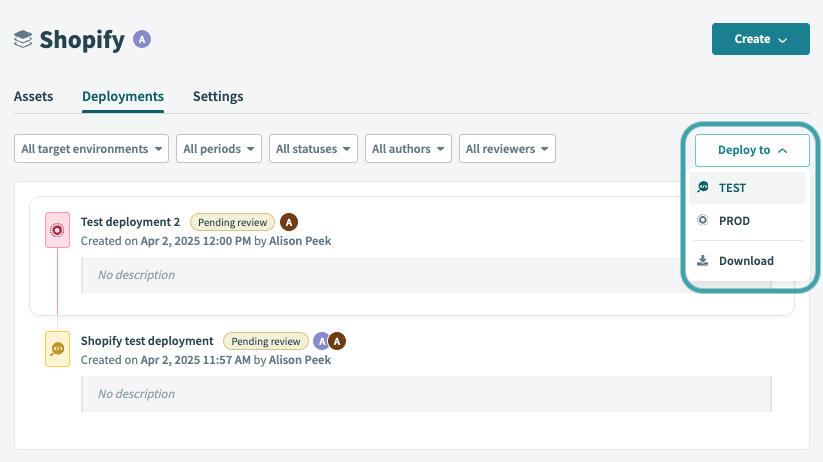Click the red Test deployment 2 environment icon
823x462 pixels.
point(58,231)
